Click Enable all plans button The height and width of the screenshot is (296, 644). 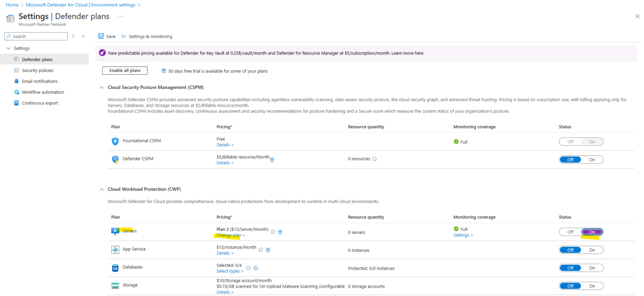[x=125, y=71]
